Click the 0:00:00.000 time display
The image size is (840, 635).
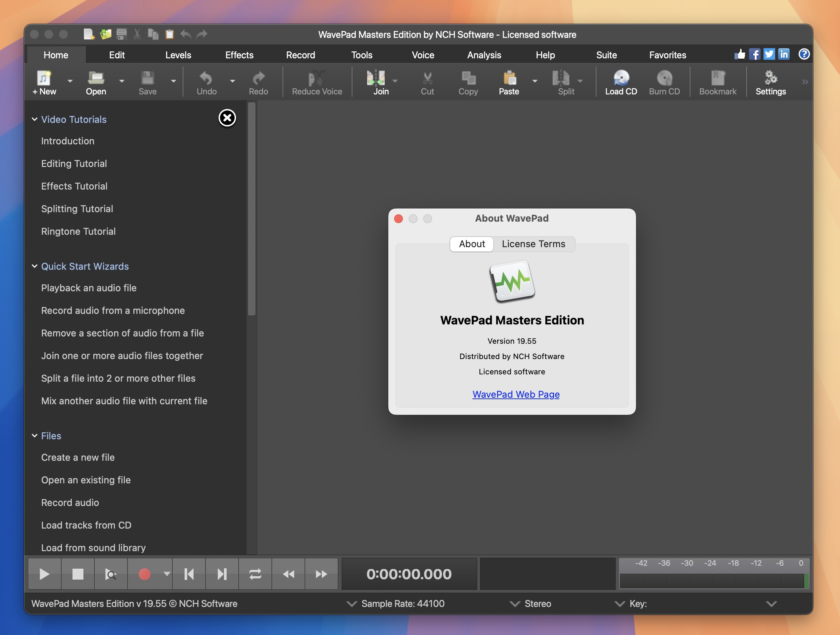click(x=409, y=574)
